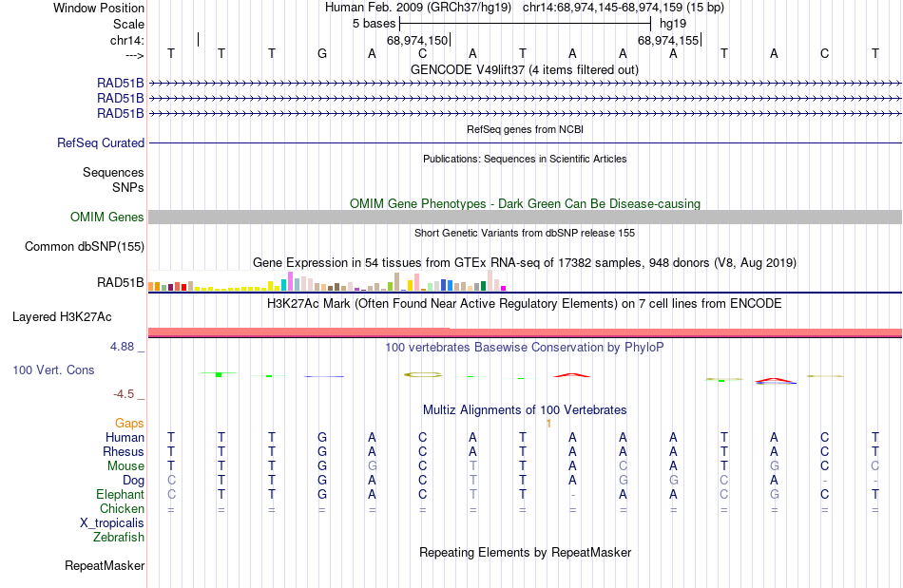The image size is (903, 588).
Task: Select the Dog alignment row label
Action: (x=133, y=480)
